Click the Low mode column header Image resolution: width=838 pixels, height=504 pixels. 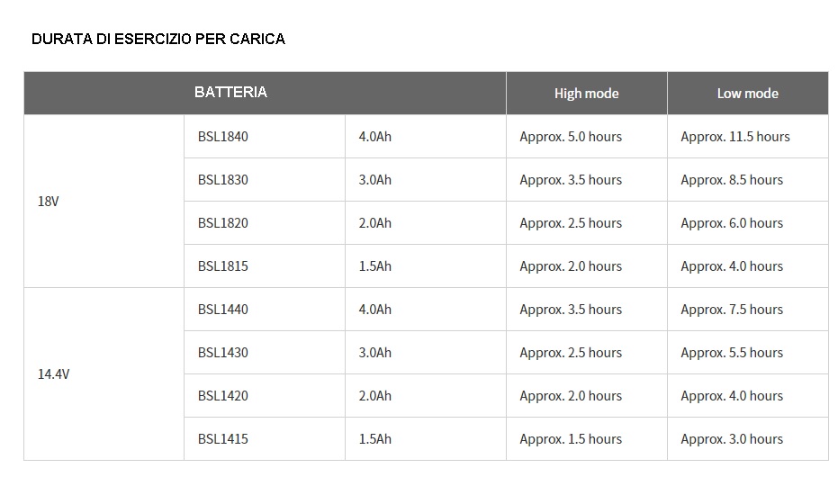[747, 94]
